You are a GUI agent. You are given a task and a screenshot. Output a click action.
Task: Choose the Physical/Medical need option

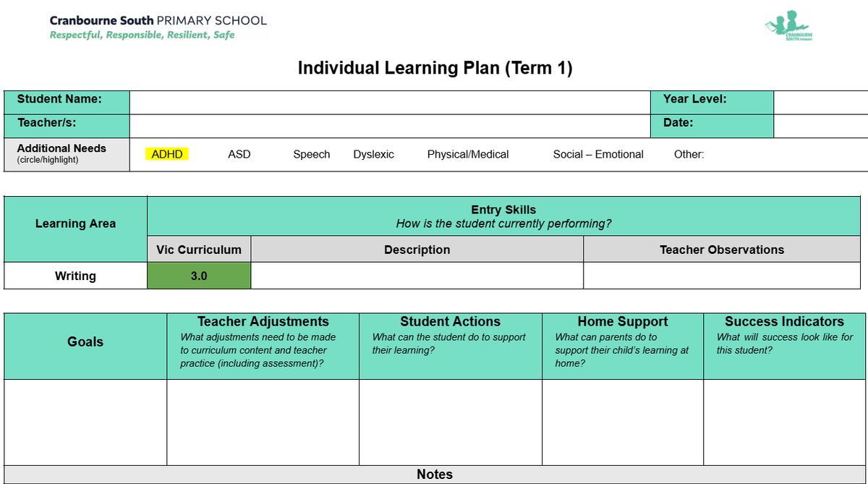pos(468,154)
